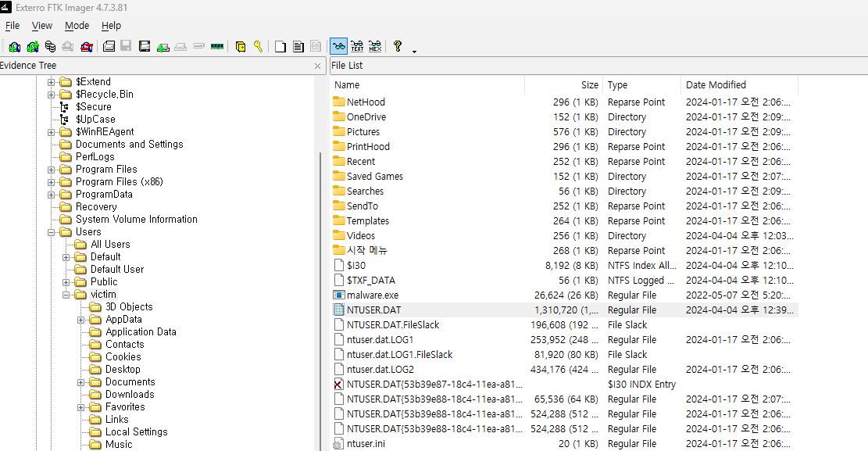The width and height of the screenshot is (868, 451).
Task: Switch viewer to TEXT mode icon
Action: coord(357,47)
